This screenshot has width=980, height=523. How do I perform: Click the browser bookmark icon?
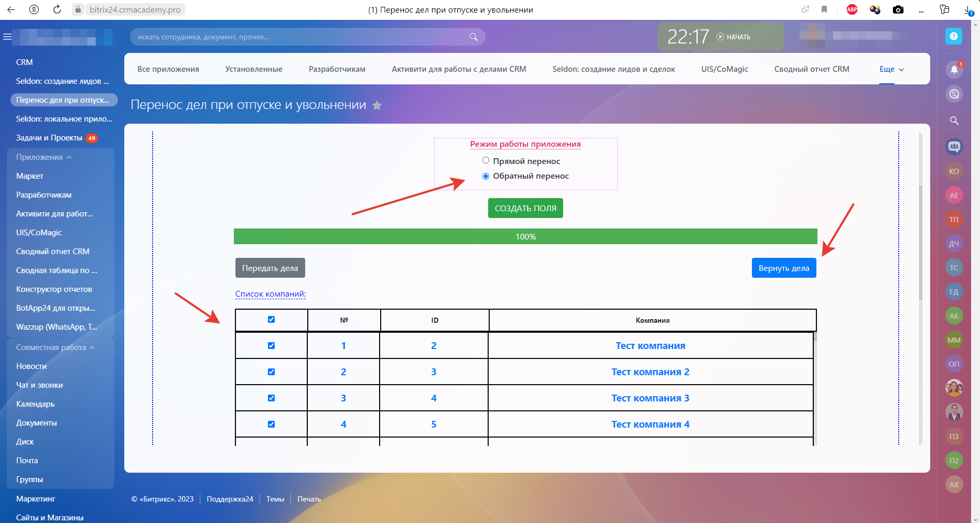pos(824,9)
